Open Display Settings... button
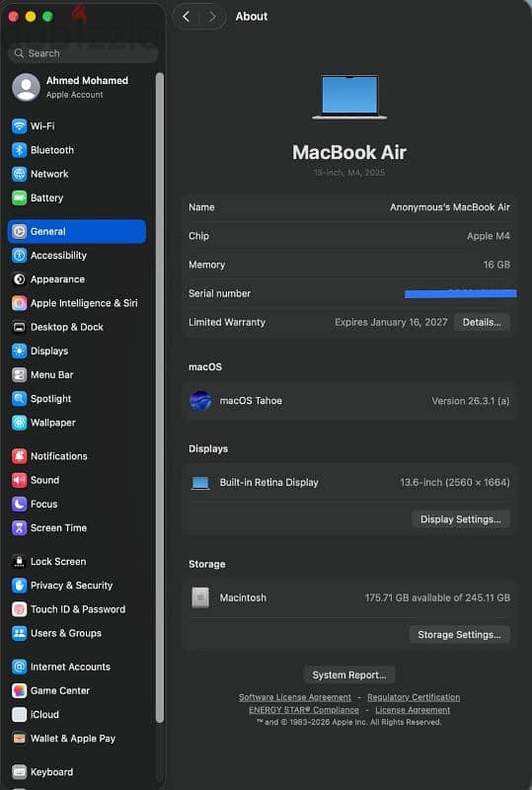This screenshot has height=790, width=532. pyautogui.click(x=461, y=519)
